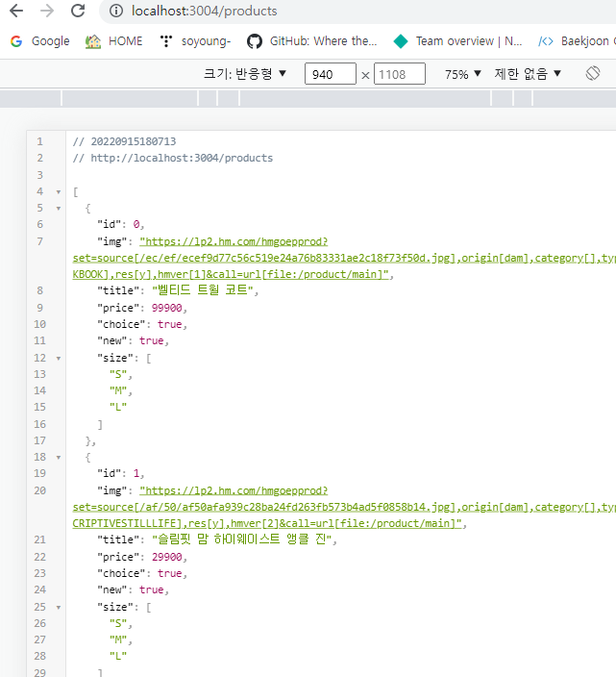Click the comment // http://localhost:3004/products
This screenshot has height=677, width=616.
(173, 158)
